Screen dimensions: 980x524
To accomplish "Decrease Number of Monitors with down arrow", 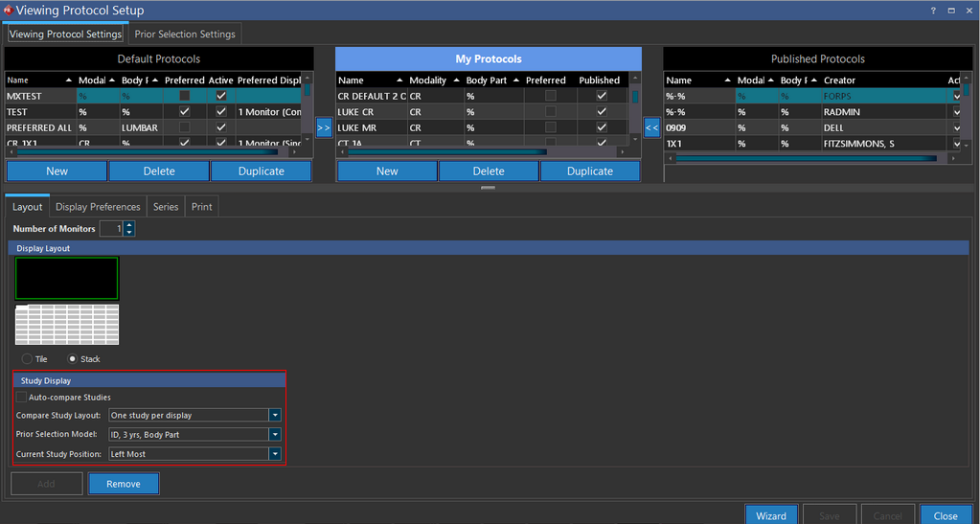I will pos(129,233).
